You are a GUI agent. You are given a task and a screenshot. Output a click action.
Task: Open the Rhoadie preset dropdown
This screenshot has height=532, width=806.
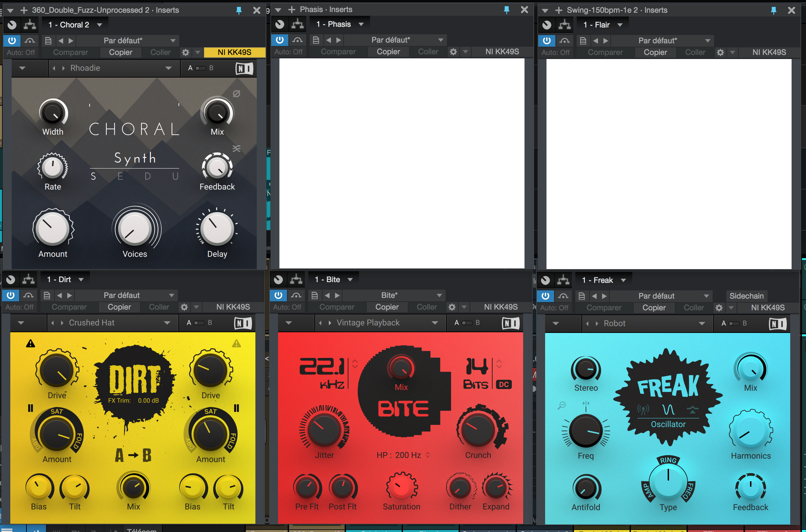[x=168, y=68]
